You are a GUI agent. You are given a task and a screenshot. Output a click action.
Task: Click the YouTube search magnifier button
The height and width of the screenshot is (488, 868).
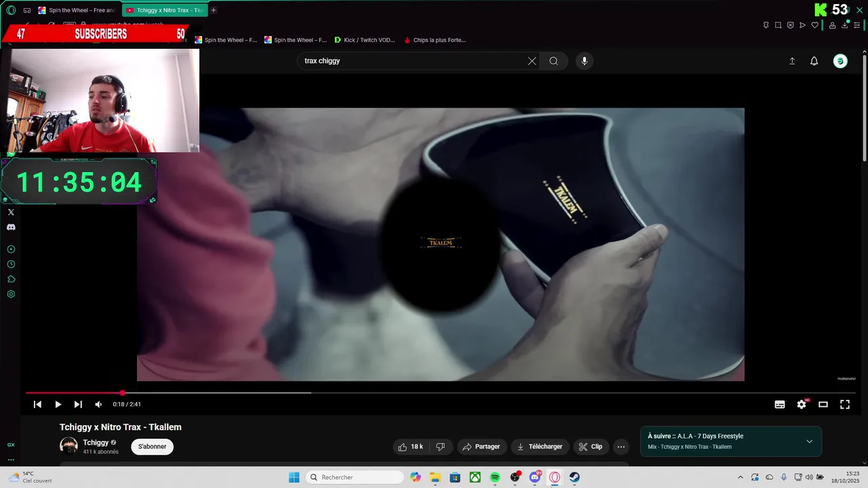click(554, 61)
